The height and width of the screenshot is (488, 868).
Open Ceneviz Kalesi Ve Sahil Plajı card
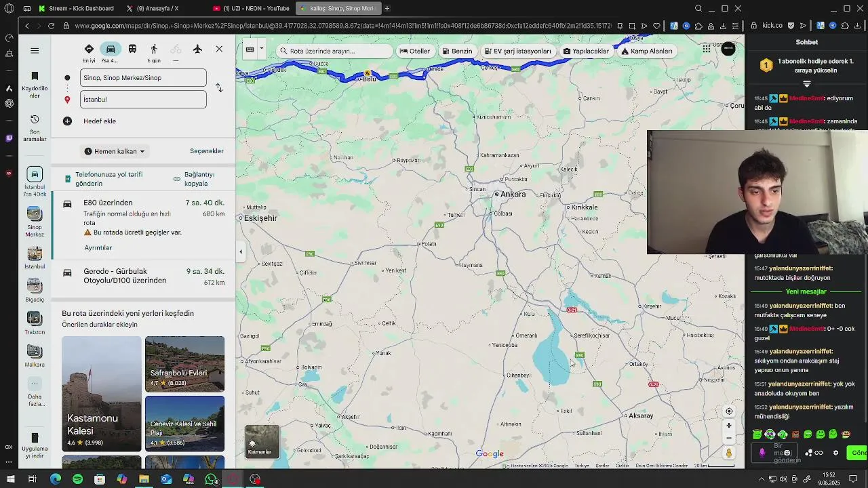pos(184,424)
